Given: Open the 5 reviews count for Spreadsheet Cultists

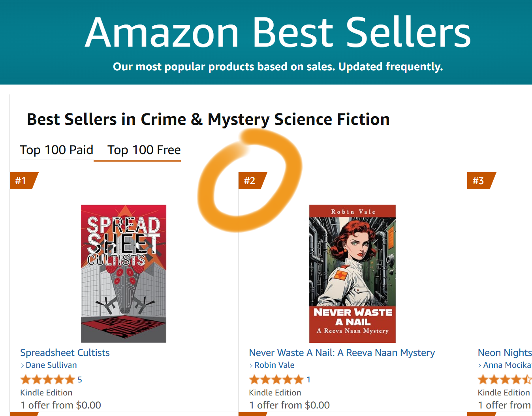Looking at the screenshot, I should click(80, 380).
